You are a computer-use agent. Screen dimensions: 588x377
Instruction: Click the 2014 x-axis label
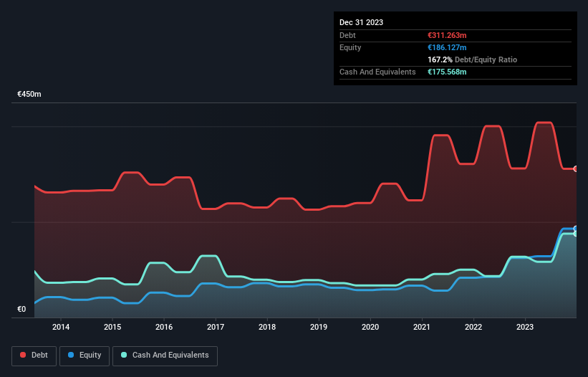(x=61, y=327)
